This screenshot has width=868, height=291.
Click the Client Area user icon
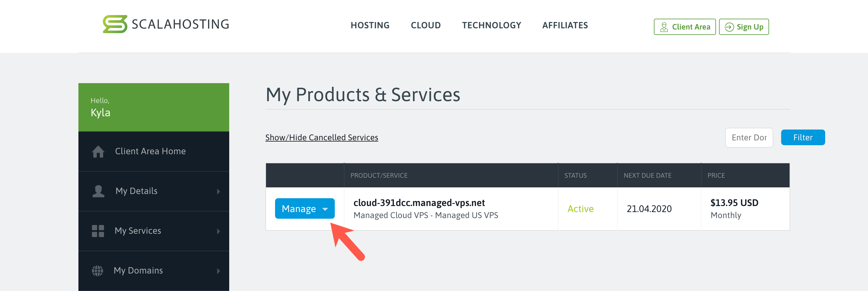664,27
